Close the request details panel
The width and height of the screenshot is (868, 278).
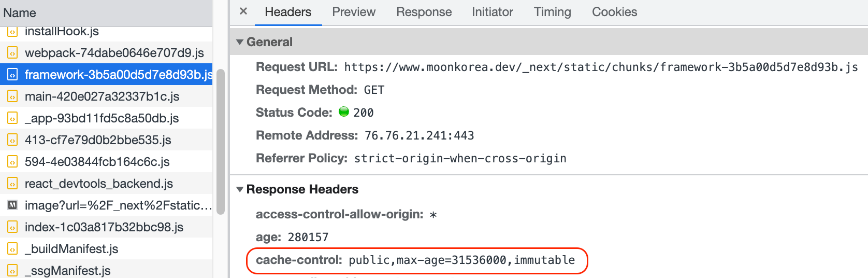pos(243,11)
